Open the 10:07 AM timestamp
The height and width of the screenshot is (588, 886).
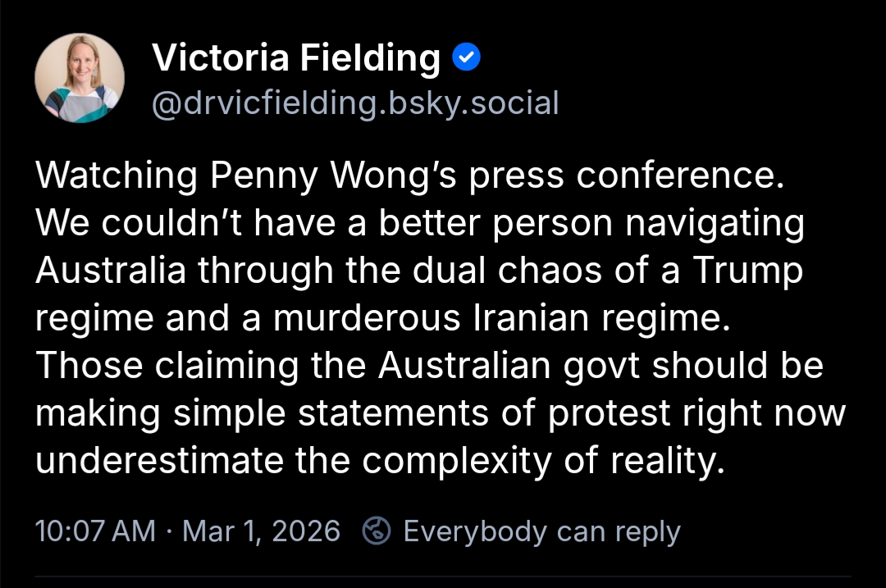pyautogui.click(x=95, y=531)
